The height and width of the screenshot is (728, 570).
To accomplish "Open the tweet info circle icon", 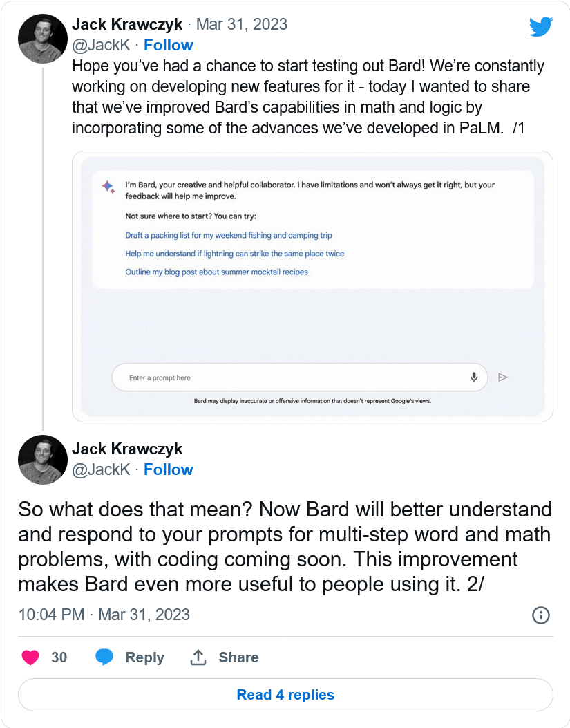I will (541, 615).
